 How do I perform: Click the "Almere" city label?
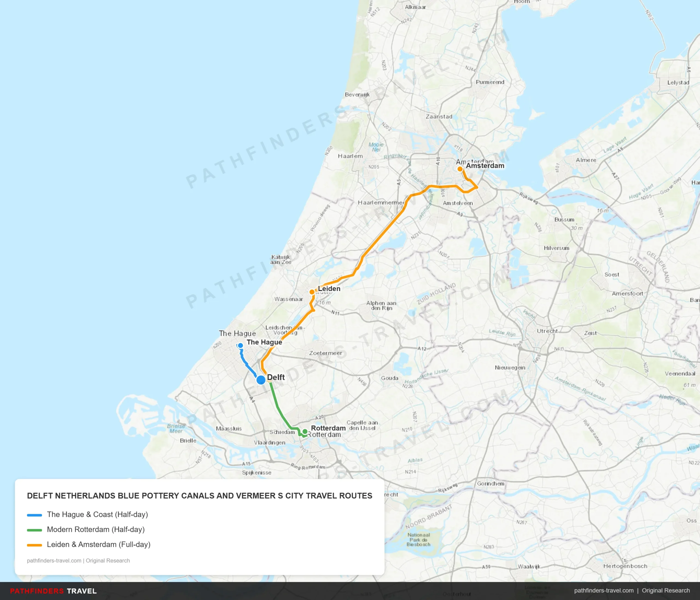click(586, 160)
